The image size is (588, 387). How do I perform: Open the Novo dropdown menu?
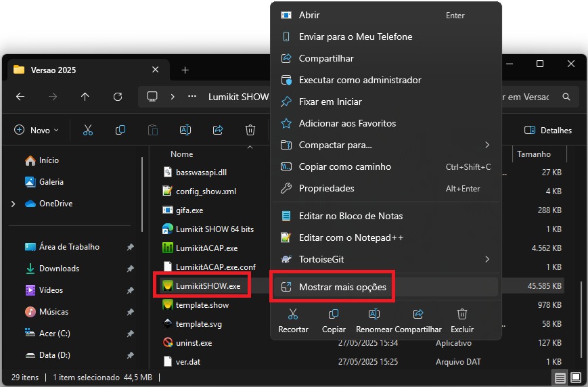[37, 130]
